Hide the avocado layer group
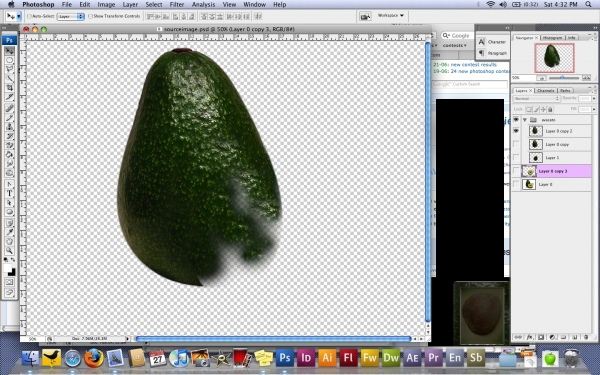The height and width of the screenshot is (375, 600). (x=516, y=120)
